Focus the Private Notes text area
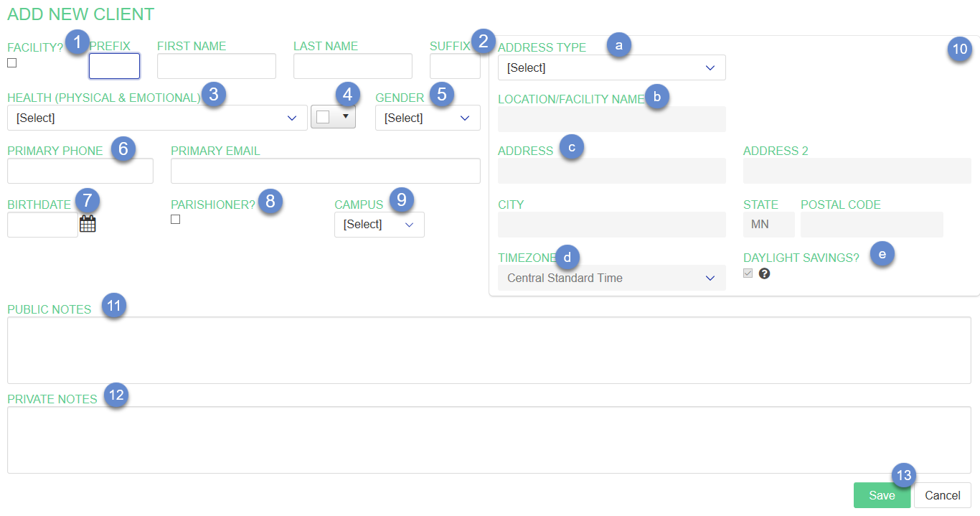Viewport: 980px width, 516px height. pyautogui.click(x=489, y=440)
